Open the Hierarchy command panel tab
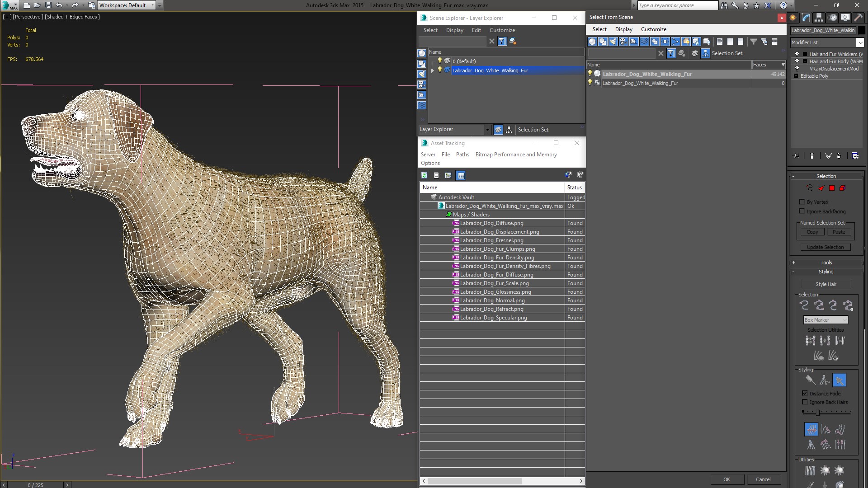Screen dimensions: 868x488 tap(819, 18)
